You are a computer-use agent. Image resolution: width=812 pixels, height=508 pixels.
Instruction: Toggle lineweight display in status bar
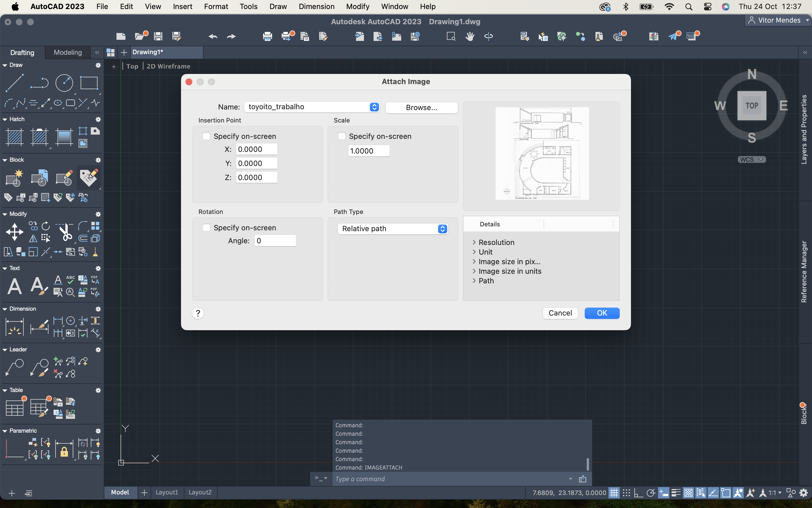[676, 493]
